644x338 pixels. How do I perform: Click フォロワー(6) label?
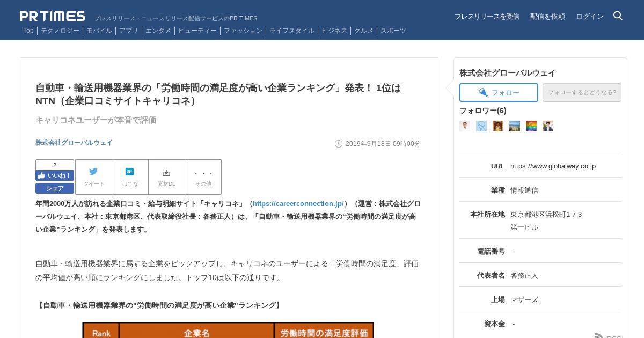pos(483,111)
